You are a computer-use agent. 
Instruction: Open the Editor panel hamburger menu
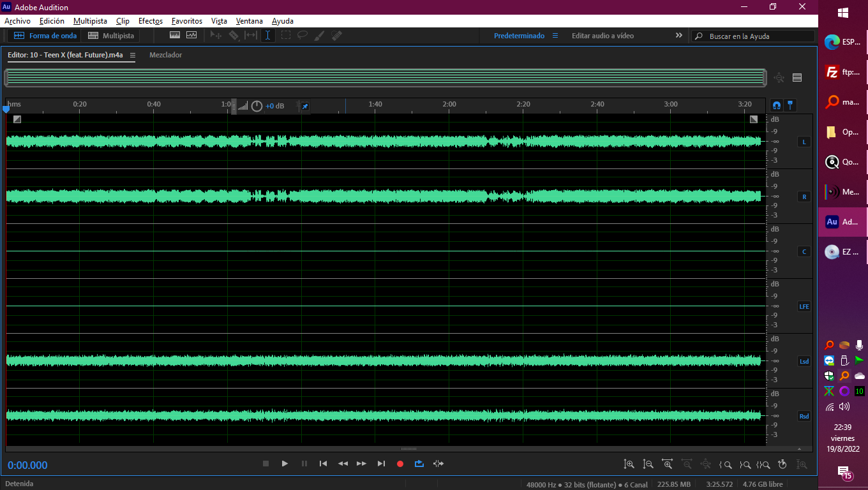pyautogui.click(x=133, y=56)
